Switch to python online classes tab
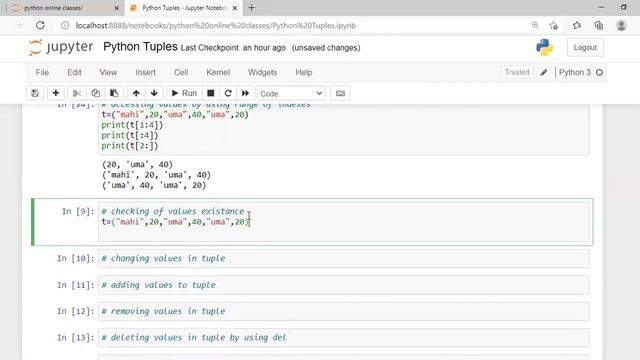640x360 pixels. point(61,8)
